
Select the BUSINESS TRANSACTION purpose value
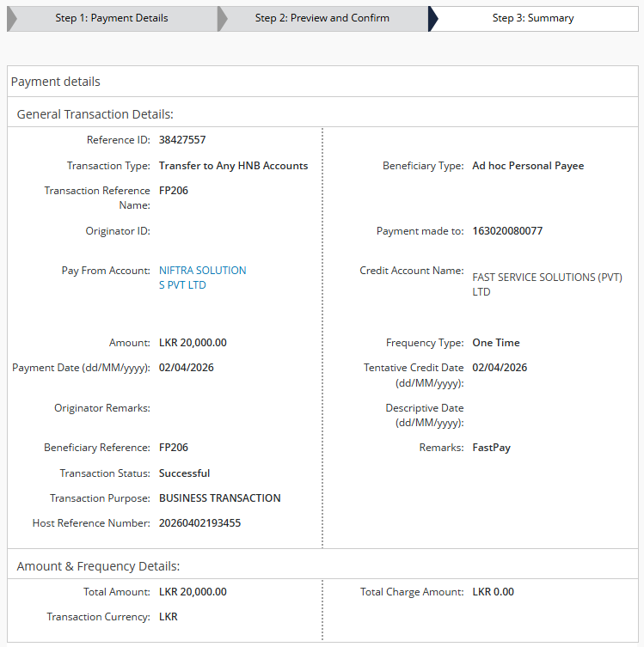click(219, 498)
